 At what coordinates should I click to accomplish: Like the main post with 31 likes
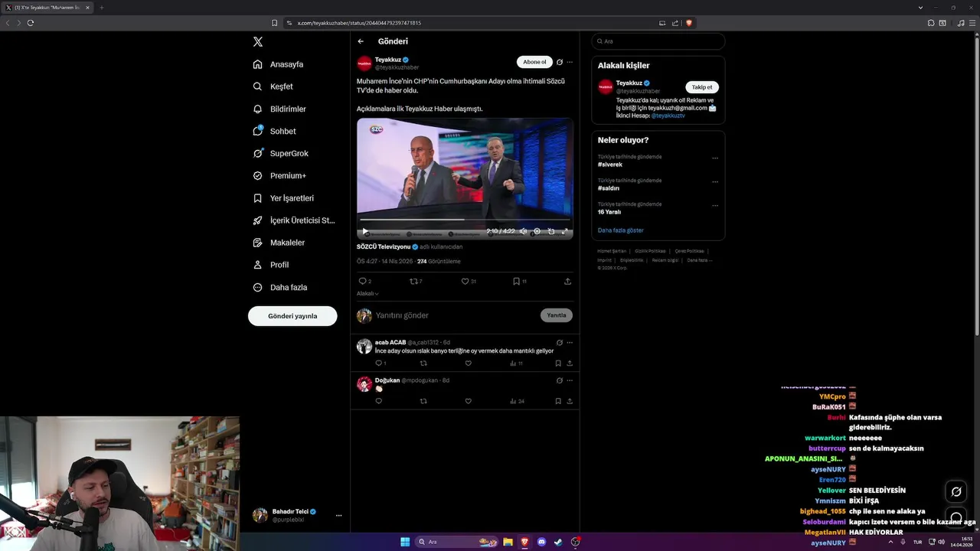pyautogui.click(x=468, y=282)
